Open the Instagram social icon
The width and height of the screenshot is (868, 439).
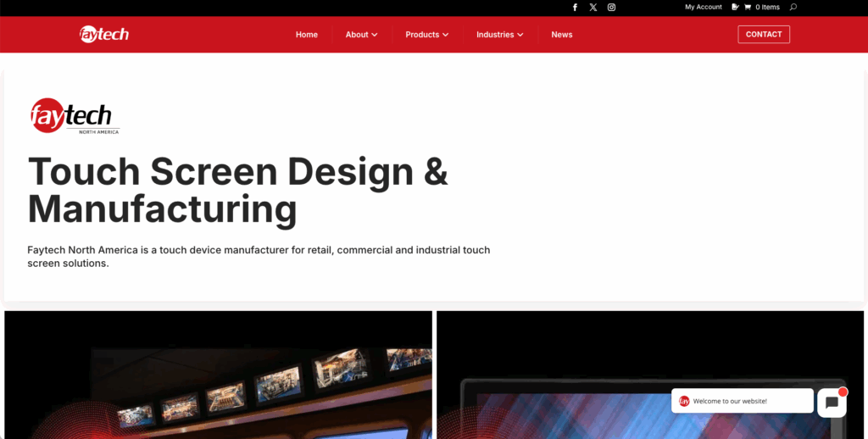(x=611, y=7)
